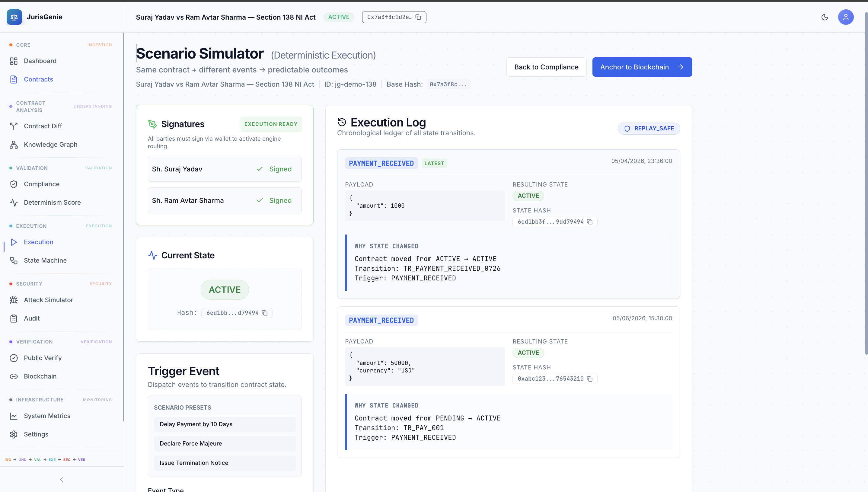Navigate to Determinism Score

point(52,203)
